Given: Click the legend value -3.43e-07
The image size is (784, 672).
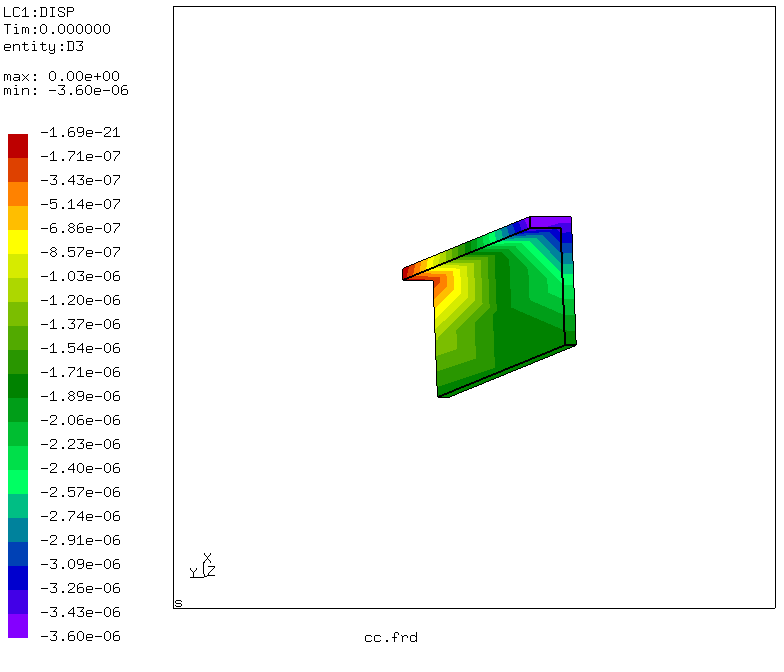Looking at the screenshot, I should pyautogui.click(x=80, y=180).
